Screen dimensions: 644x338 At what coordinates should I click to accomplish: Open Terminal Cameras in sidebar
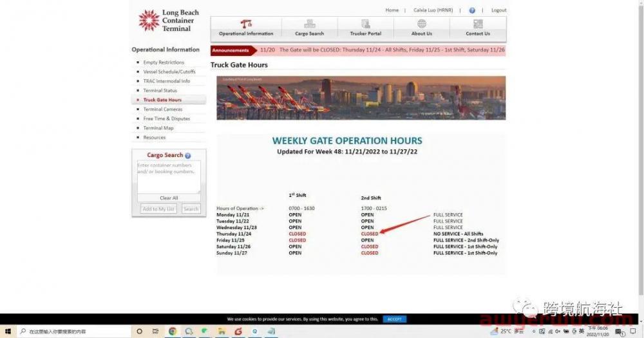[163, 109]
